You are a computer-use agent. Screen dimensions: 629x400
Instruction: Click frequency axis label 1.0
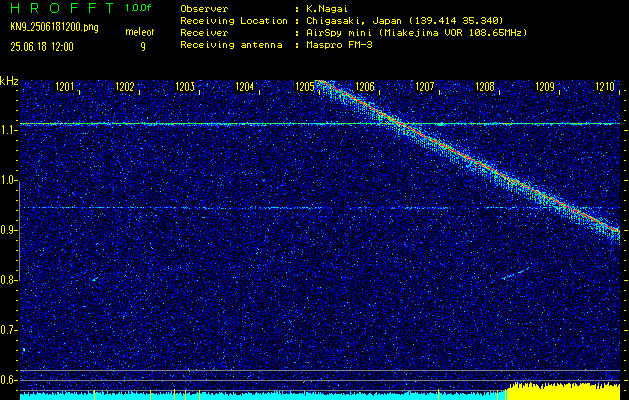[x=8, y=181]
